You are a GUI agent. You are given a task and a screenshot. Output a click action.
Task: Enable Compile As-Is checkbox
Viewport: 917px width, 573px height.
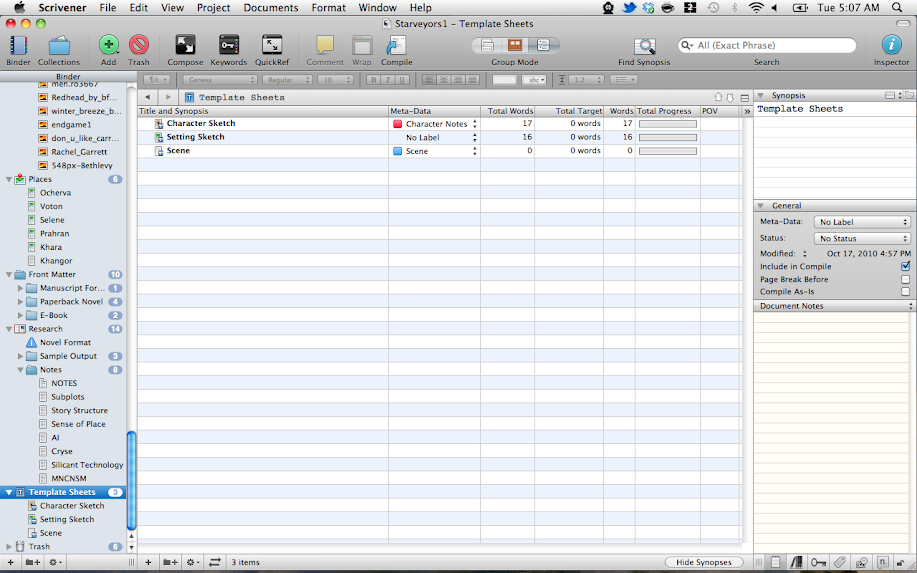pyautogui.click(x=905, y=292)
